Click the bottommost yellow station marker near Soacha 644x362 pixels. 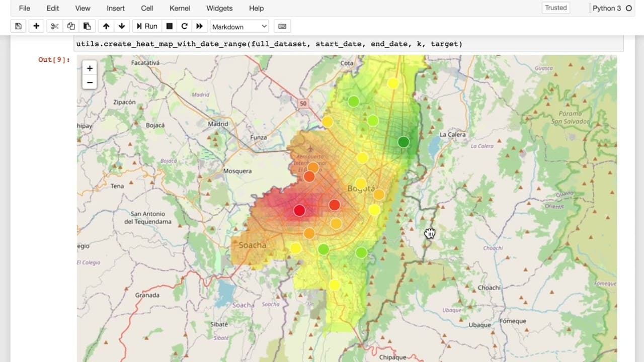(335, 285)
